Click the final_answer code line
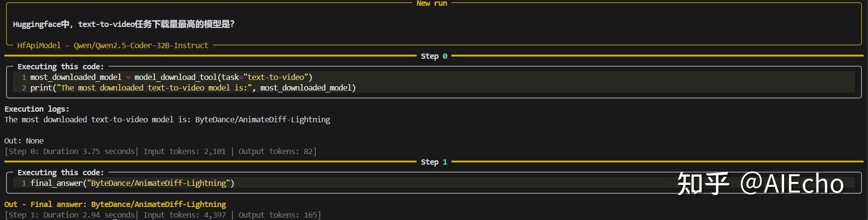This screenshot has width=868, height=220. coord(132,183)
